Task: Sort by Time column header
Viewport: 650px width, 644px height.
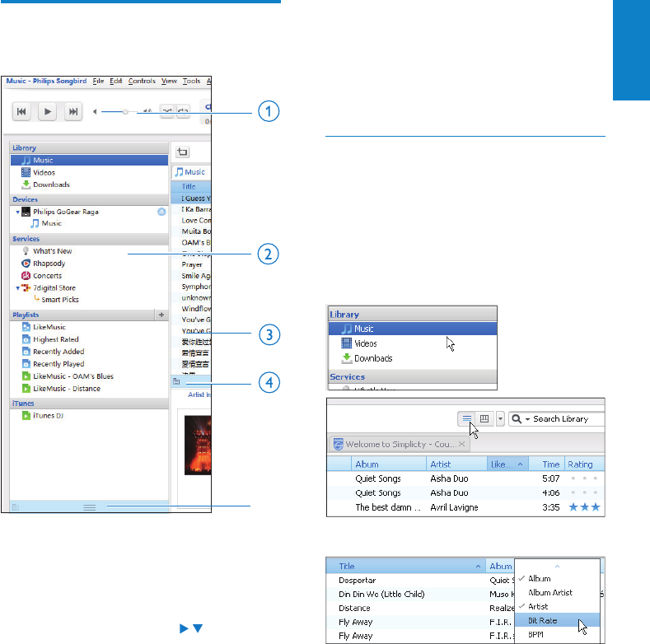Action: tap(548, 464)
